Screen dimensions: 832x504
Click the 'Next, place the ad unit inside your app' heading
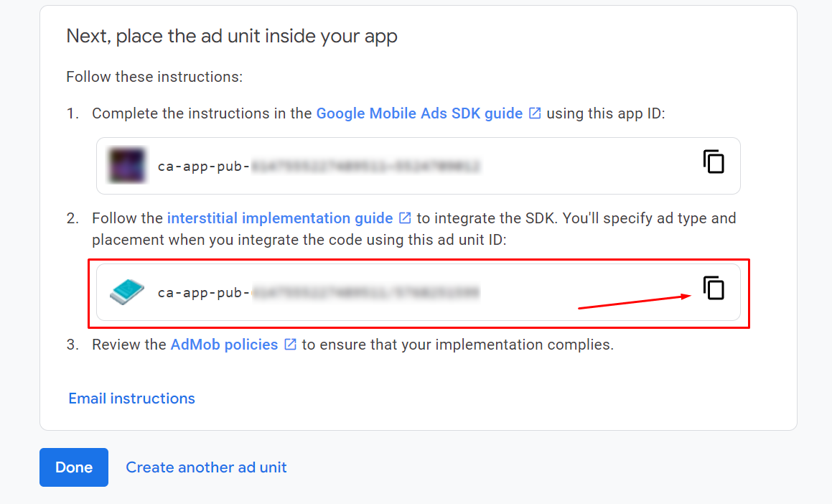[232, 36]
